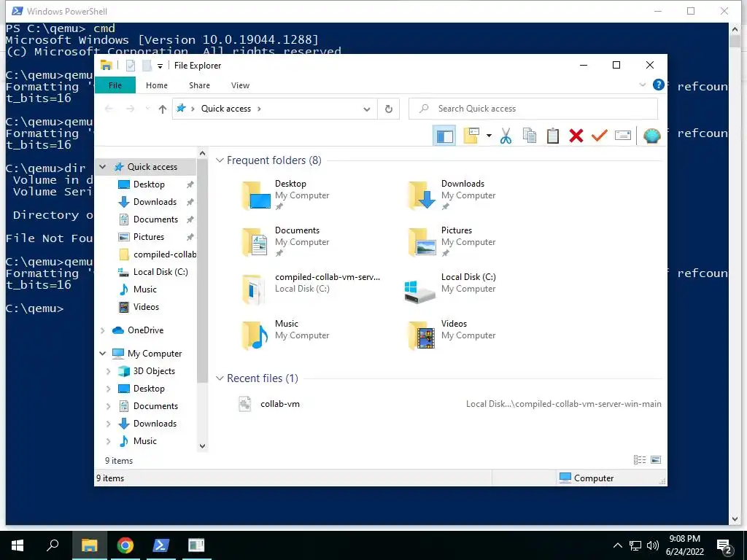Viewport: 747px width, 560px height.
Task: Click Quick access in the address bar
Action: tap(226, 109)
